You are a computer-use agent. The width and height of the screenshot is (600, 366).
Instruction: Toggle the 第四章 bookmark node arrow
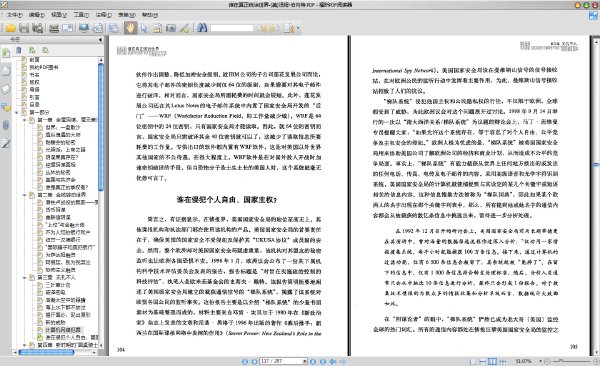tap(24, 345)
